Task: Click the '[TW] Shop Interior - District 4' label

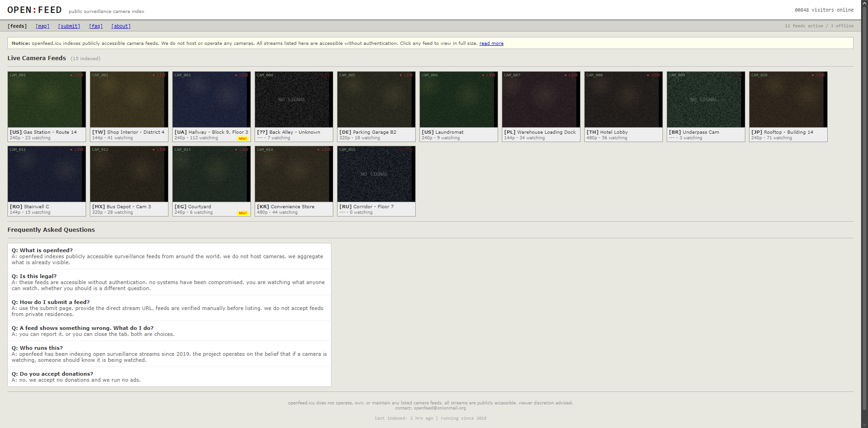Action: [128, 132]
